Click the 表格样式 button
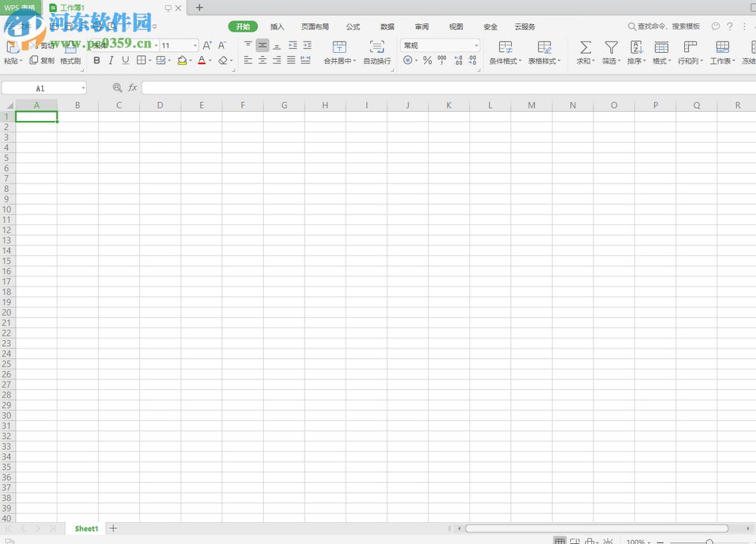The height and width of the screenshot is (544, 756). tap(544, 51)
